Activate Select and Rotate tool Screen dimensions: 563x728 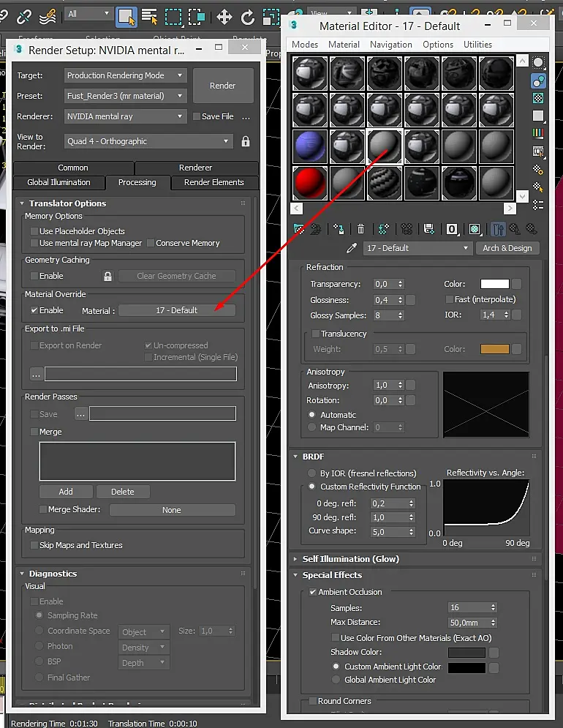click(248, 18)
